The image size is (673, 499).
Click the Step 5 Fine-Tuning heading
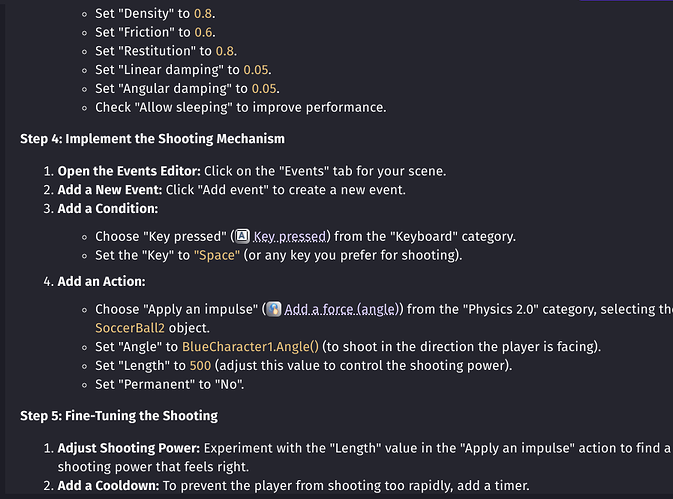tap(119, 416)
